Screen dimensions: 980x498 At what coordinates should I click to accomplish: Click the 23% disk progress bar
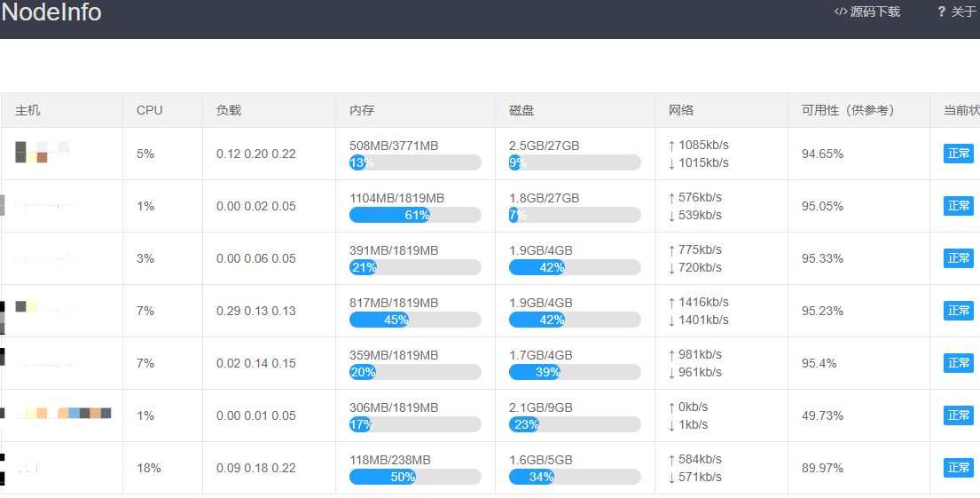(x=575, y=424)
